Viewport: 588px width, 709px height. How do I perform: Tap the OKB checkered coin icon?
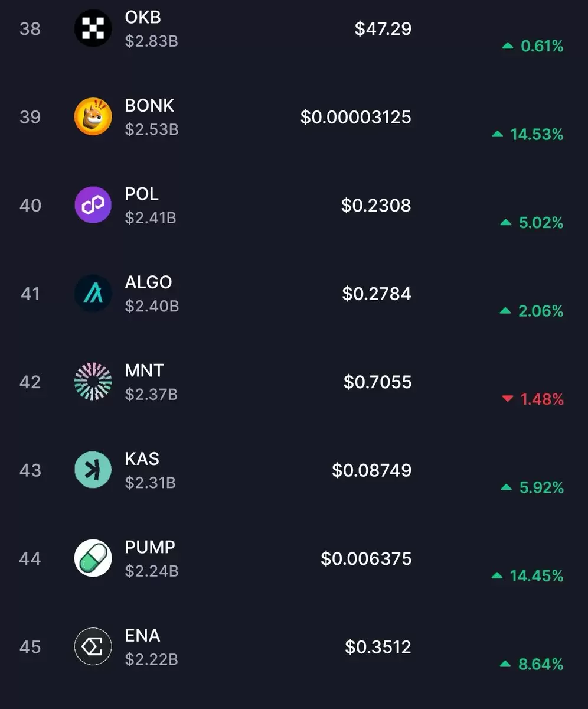tap(93, 28)
